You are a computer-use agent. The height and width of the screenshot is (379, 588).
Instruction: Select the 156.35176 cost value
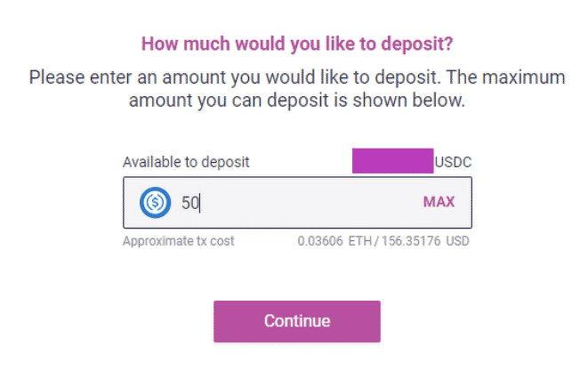(411, 241)
